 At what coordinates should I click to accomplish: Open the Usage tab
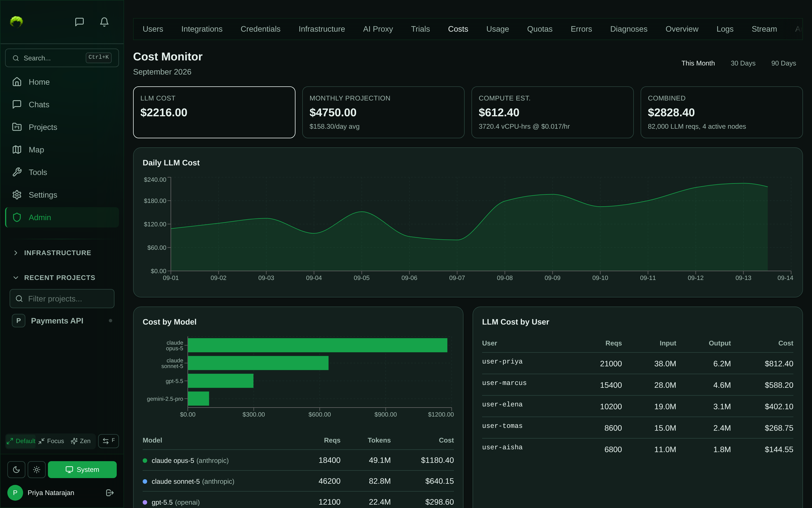click(x=497, y=29)
